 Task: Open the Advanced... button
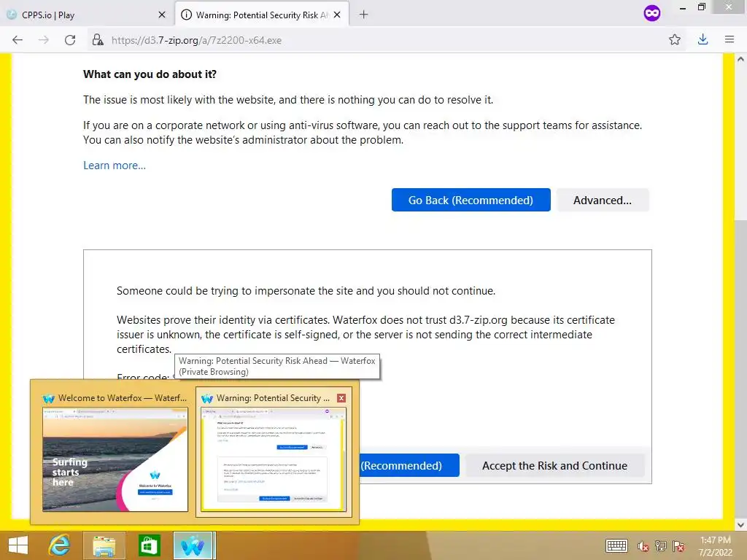click(602, 200)
